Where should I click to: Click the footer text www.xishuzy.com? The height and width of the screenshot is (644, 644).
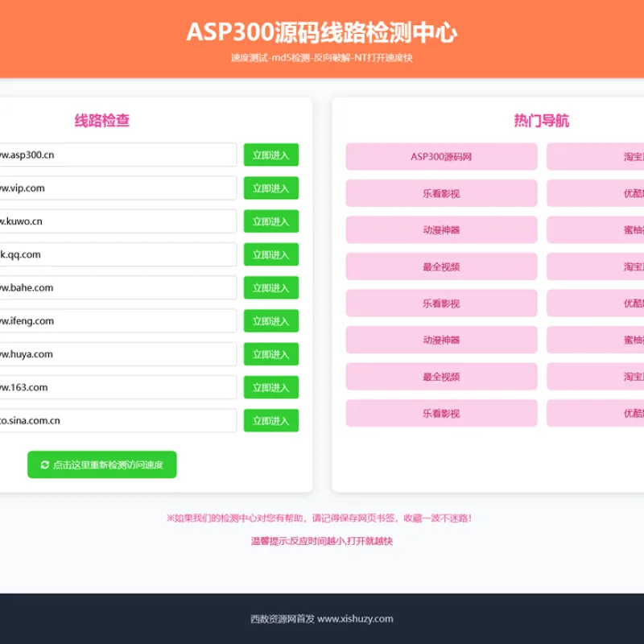(355, 618)
